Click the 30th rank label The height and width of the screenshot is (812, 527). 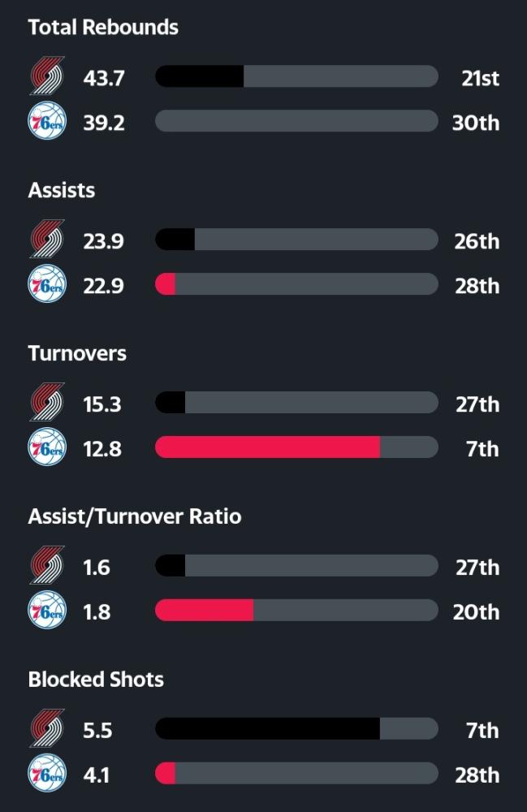point(476,123)
